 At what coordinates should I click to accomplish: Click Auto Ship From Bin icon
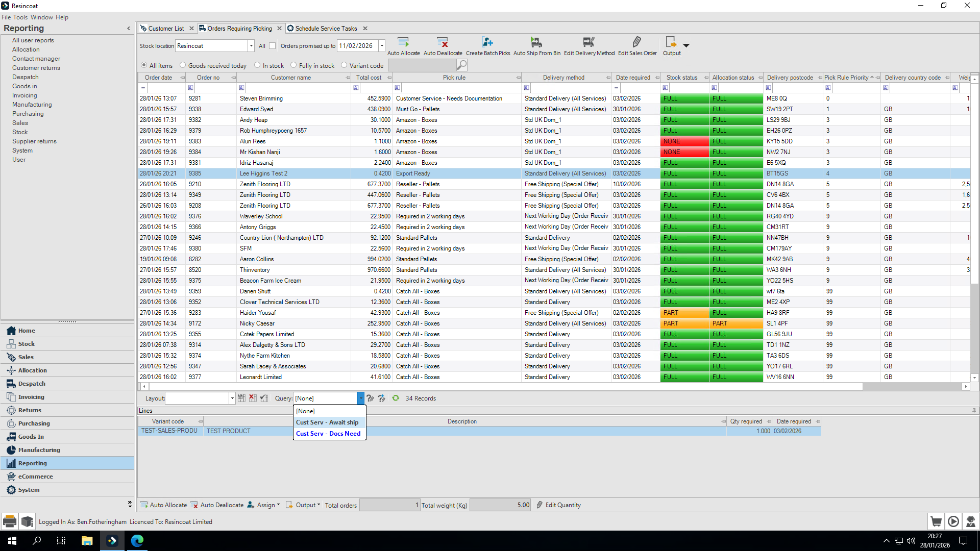click(536, 42)
